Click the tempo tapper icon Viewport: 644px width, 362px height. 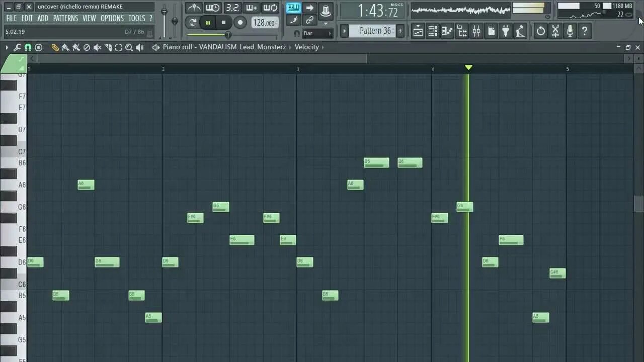(x=520, y=31)
